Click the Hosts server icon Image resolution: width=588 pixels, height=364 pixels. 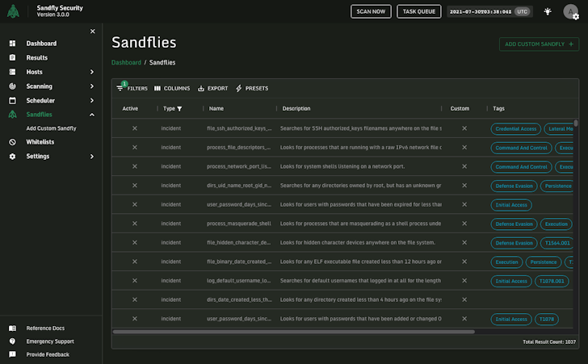tap(12, 72)
